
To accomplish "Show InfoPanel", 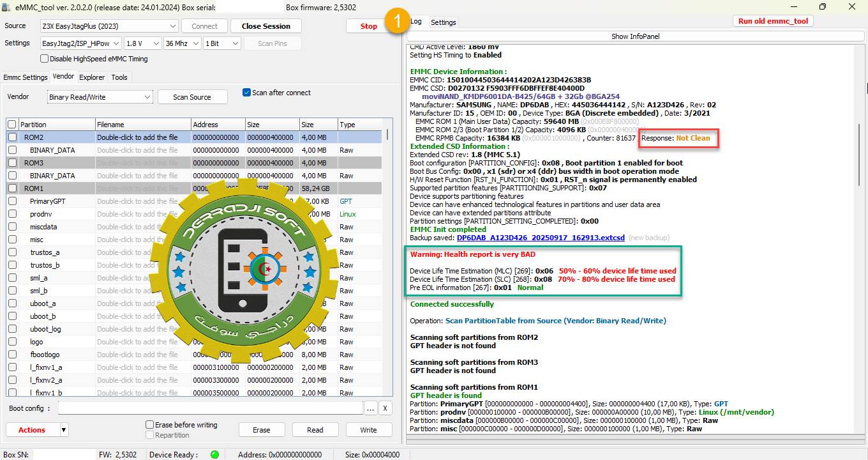I will pos(635,36).
